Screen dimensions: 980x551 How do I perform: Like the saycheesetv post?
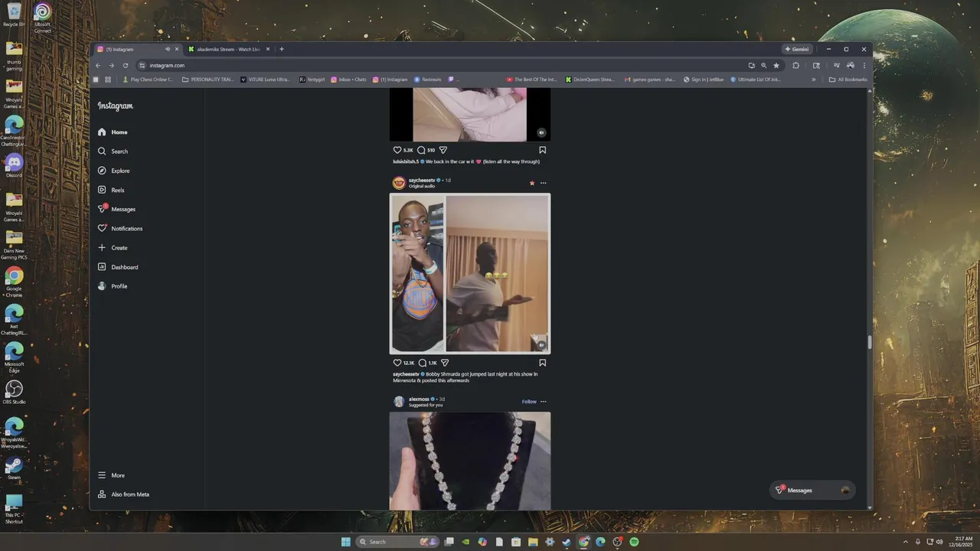point(397,363)
